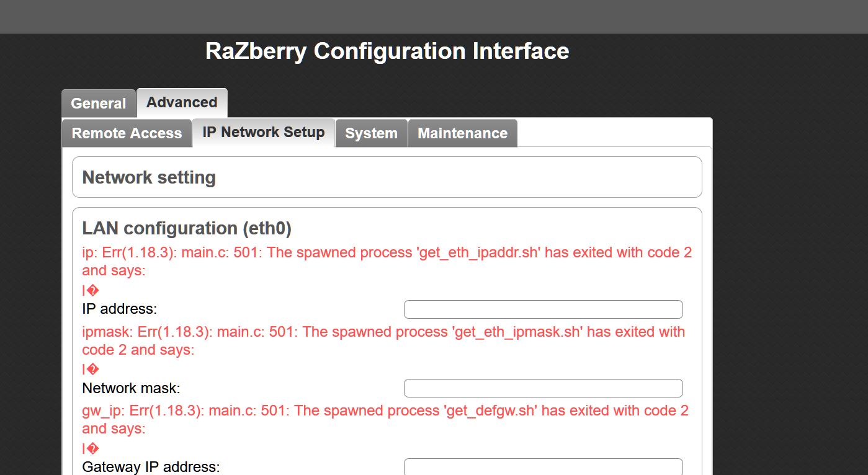Select the Advanced tab
Screen dimensions: 868x475
182,102
